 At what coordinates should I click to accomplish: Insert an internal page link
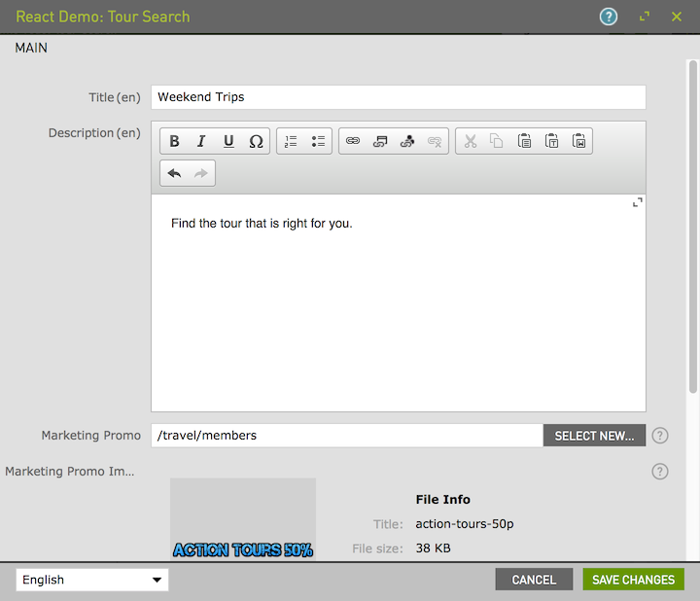tap(380, 141)
